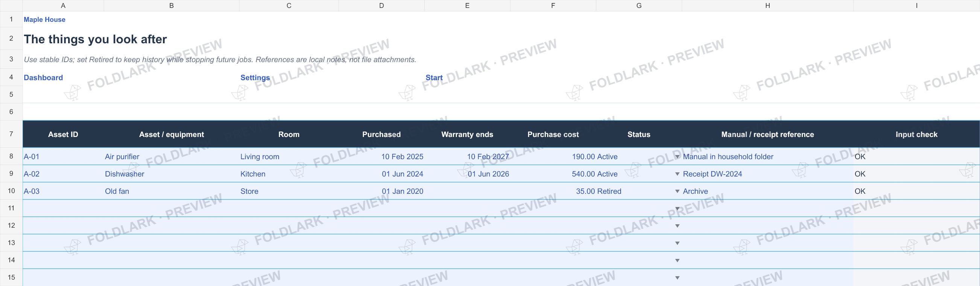Open the Status dropdown for Air purifier
This screenshot has height=286, width=980.
(x=677, y=157)
